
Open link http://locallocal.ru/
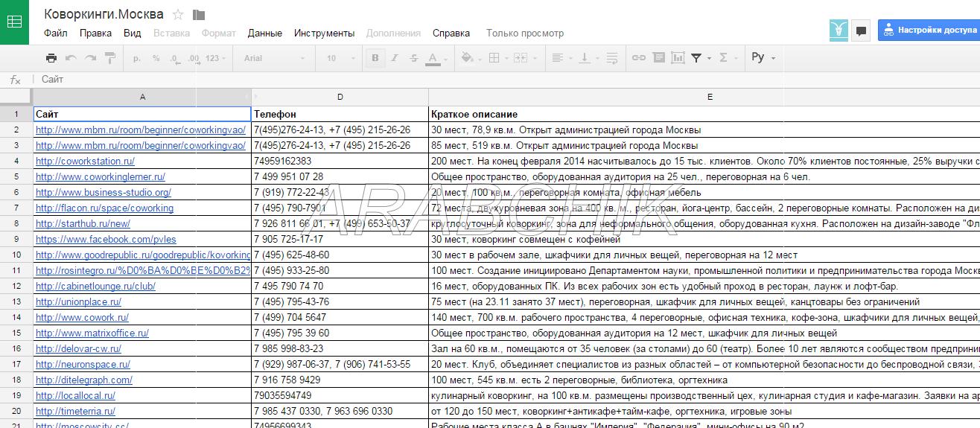pos(75,395)
